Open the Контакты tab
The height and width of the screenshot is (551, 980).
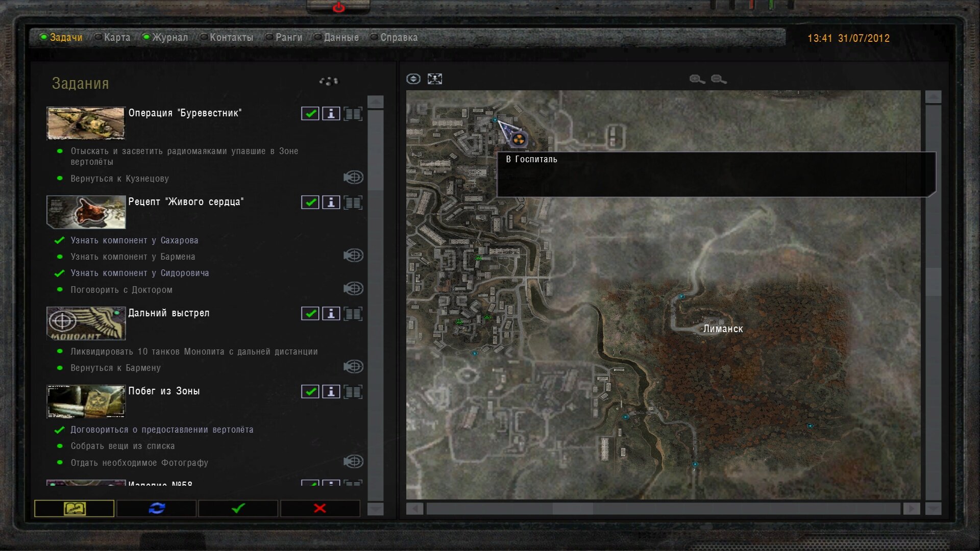click(231, 37)
